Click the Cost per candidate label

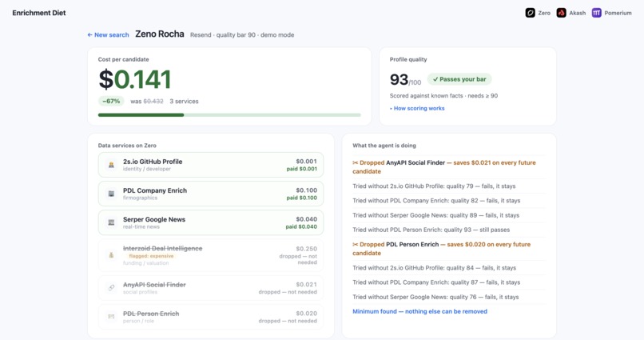[123, 59]
